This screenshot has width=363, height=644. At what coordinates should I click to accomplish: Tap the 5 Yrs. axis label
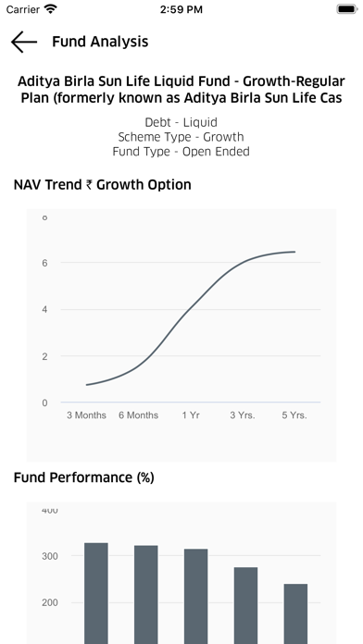click(x=294, y=415)
